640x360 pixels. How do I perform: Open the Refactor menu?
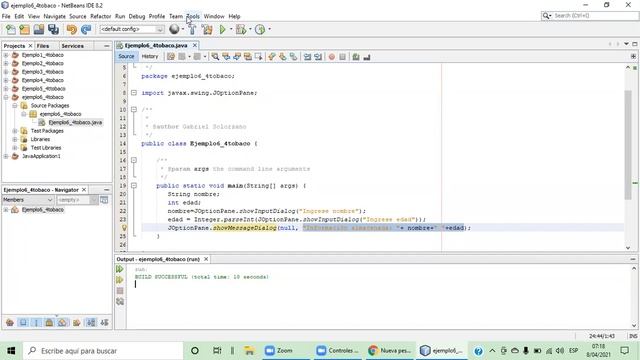tap(100, 16)
